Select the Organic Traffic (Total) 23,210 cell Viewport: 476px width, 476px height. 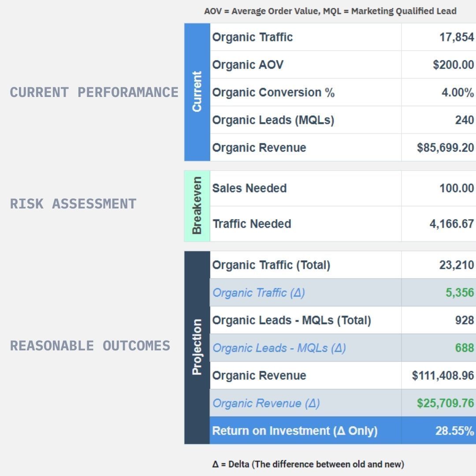pos(439,265)
